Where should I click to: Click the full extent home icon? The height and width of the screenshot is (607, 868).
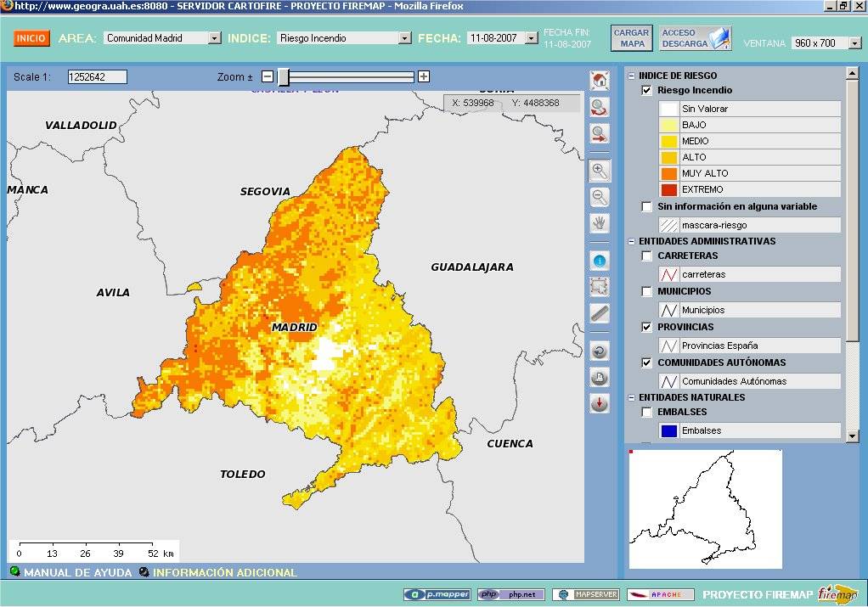point(600,81)
